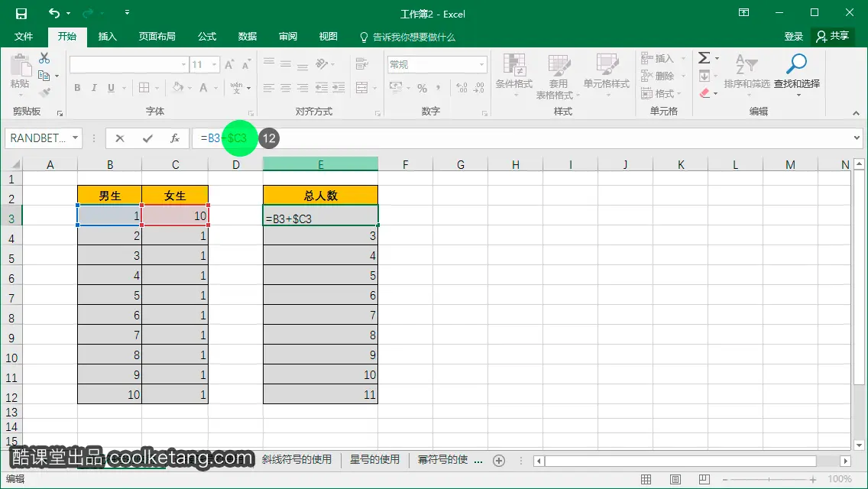Click the horizontal scrollbar left arrow
868x489 pixels.
click(539, 461)
